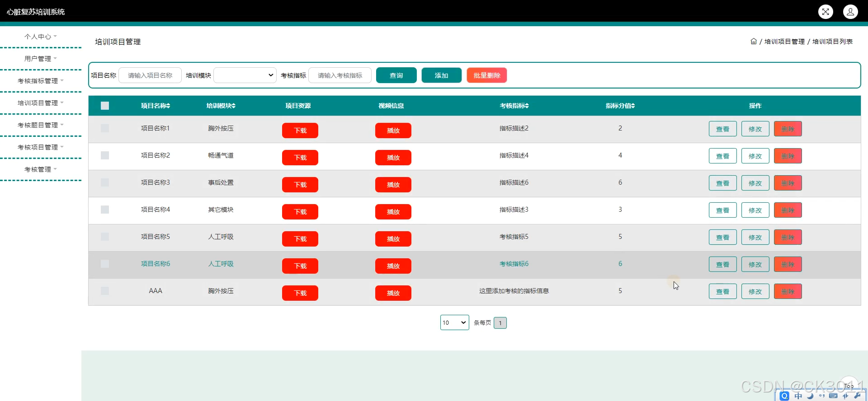
Task: Download resource for 项目名称1
Action: (300, 131)
